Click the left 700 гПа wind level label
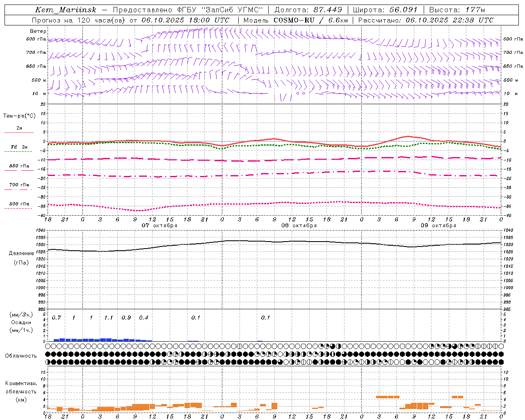 [x=36, y=52]
